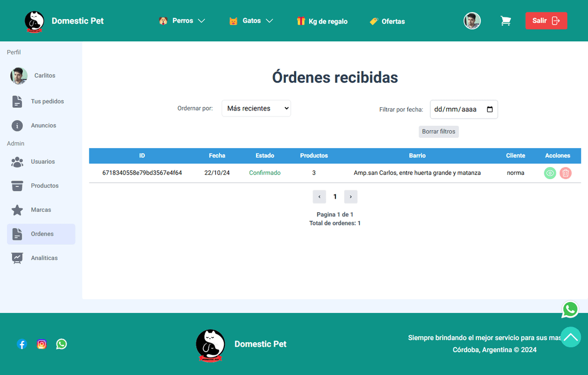
Task: Click the user avatar in the header
Action: coord(472,21)
